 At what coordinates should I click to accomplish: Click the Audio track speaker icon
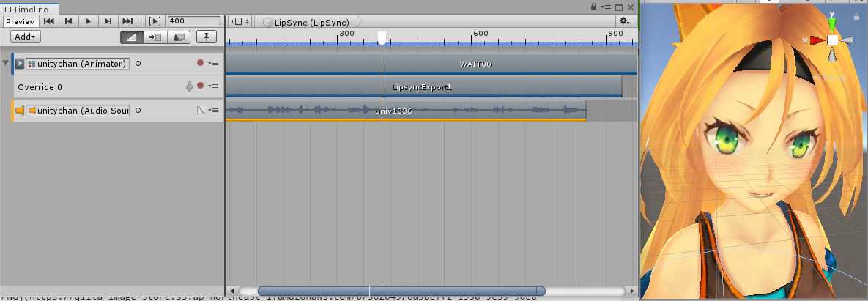click(20, 111)
